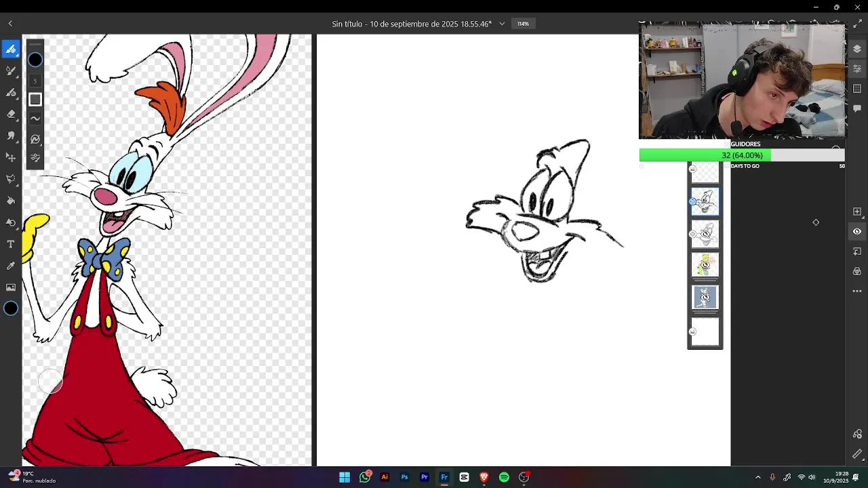This screenshot has height=488, width=868.
Task: Open the Precision grid panel icon
Action: click(857, 89)
